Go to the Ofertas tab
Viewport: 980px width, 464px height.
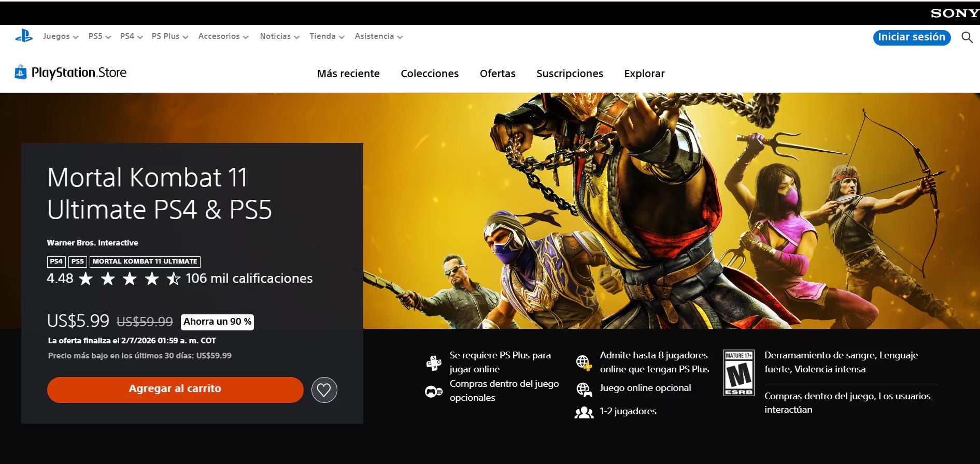click(498, 74)
